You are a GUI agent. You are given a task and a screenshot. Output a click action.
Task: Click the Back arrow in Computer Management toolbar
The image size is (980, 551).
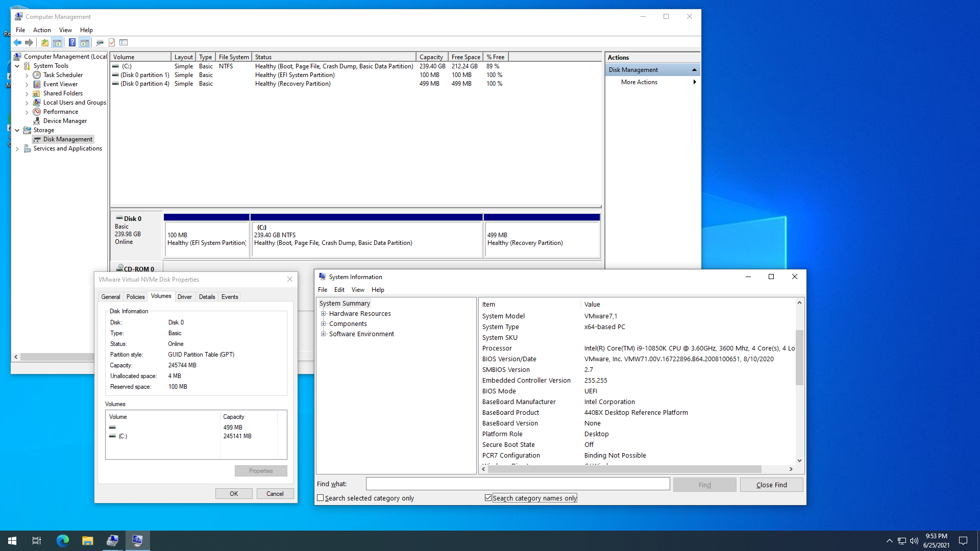pyautogui.click(x=17, y=43)
